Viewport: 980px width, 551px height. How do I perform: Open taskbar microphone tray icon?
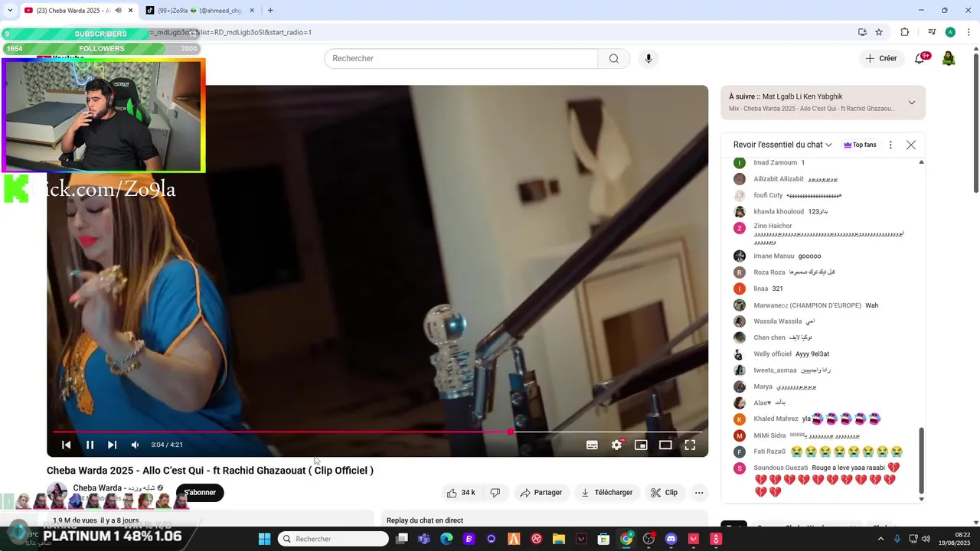pyautogui.click(x=897, y=539)
